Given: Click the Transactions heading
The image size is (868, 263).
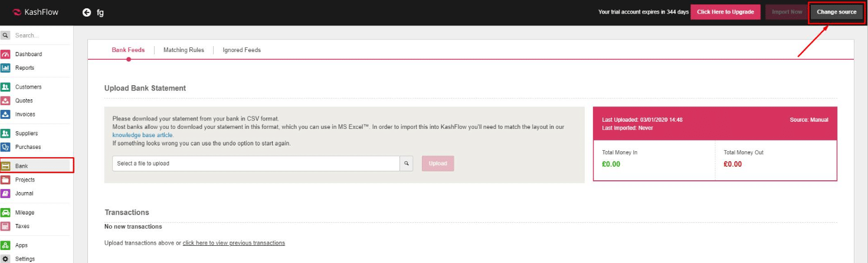Looking at the screenshot, I should (x=127, y=212).
